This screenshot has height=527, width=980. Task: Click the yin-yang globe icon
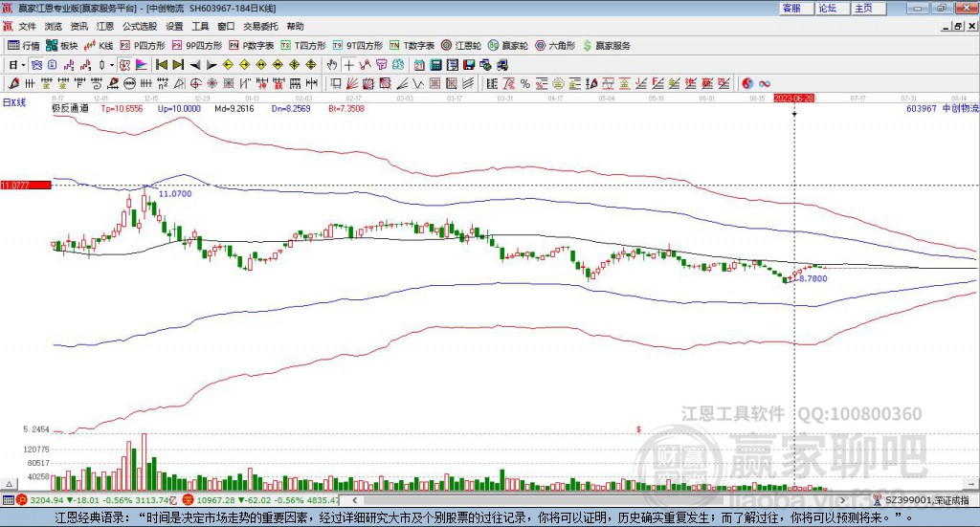(747, 83)
